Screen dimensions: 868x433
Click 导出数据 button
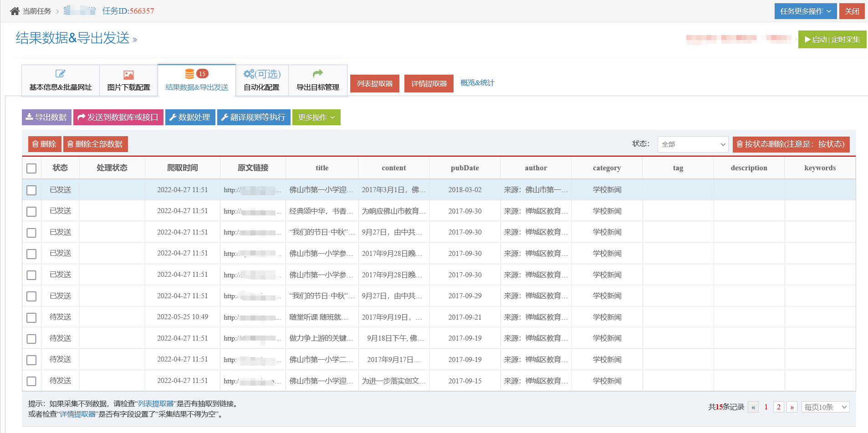(46, 117)
